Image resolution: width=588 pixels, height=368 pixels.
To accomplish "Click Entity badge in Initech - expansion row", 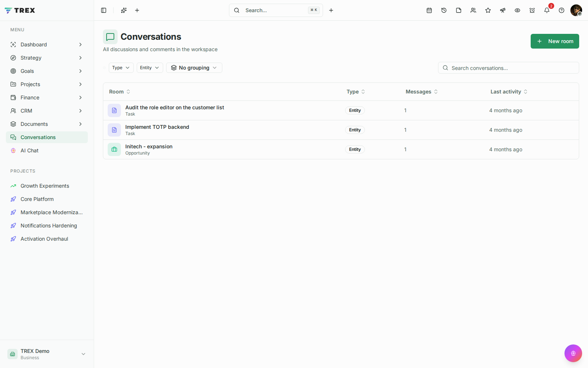I will pyautogui.click(x=355, y=149).
